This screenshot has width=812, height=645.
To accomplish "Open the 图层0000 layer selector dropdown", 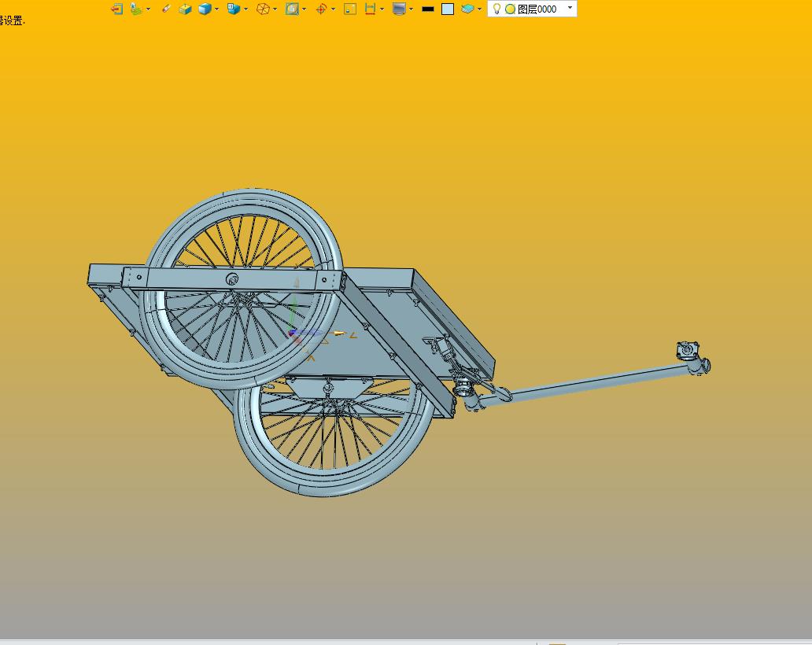I will (570, 8).
